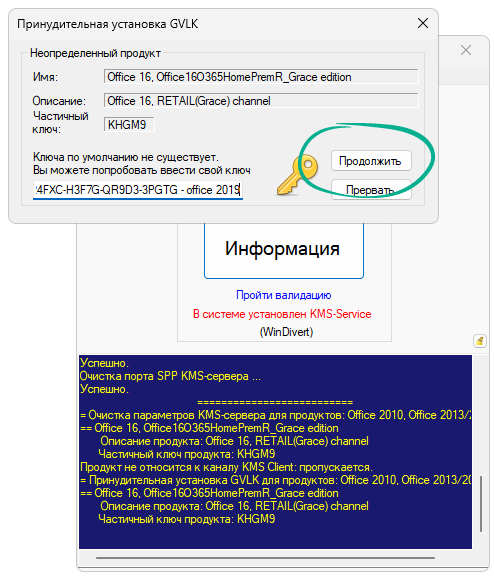
Task: Click the small broom icon beside log
Action: pyautogui.click(x=480, y=340)
